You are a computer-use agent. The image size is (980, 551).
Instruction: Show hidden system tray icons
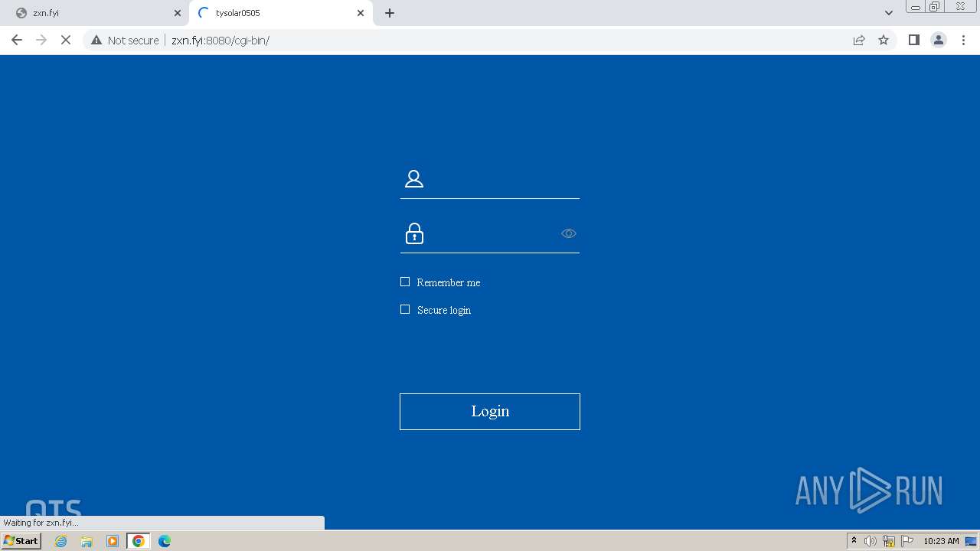pyautogui.click(x=854, y=541)
